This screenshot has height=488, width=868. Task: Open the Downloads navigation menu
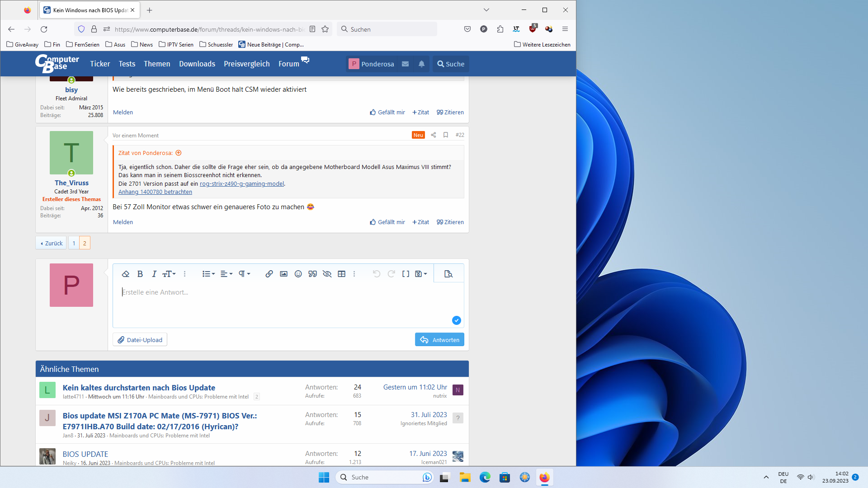197,64
